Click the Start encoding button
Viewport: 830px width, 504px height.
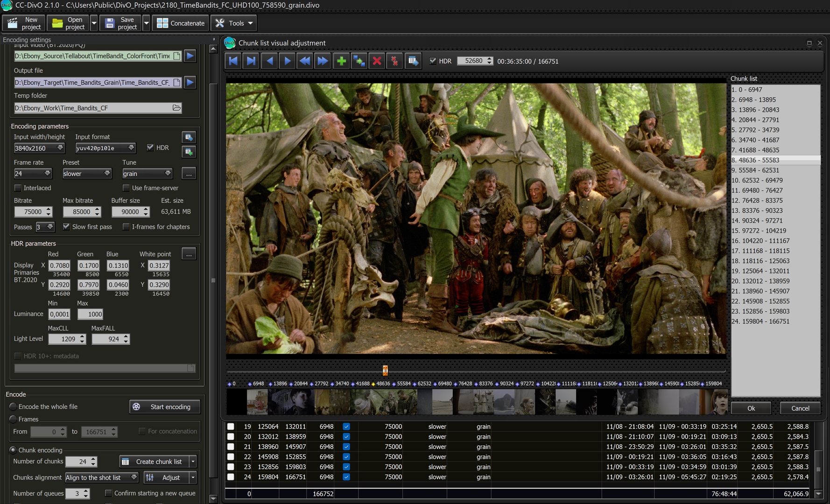165,407
